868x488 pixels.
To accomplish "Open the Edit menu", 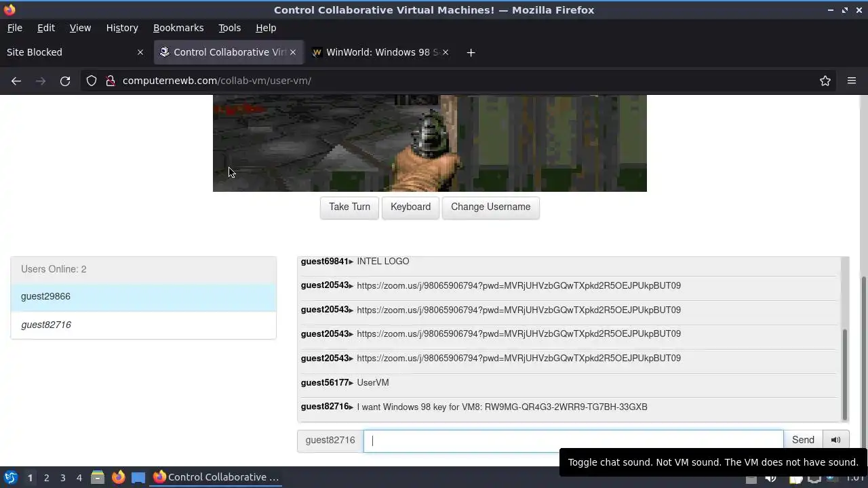I will [x=45, y=28].
